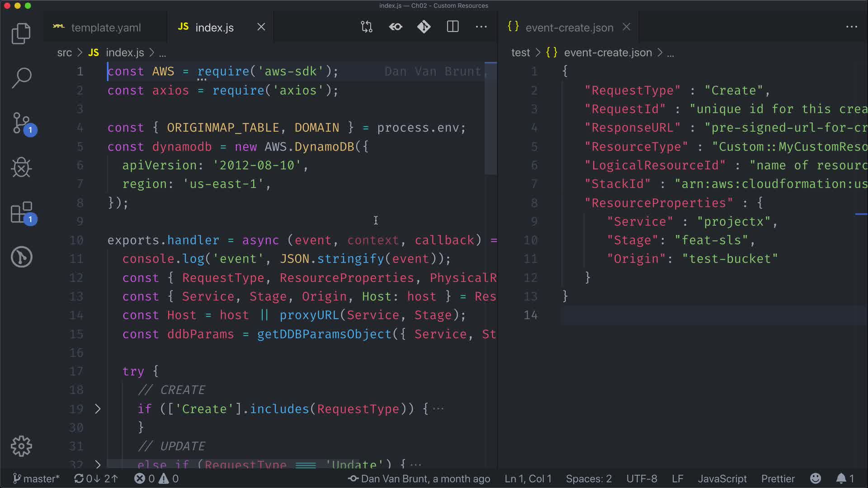Click the GitLens icon in activity bar
Viewport: 868px width, 488px height.
21,257
